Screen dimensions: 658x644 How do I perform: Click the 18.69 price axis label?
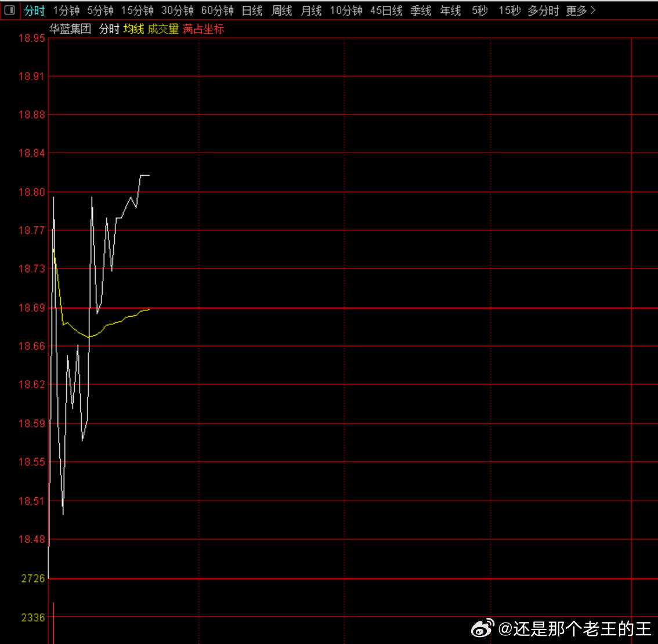[x=31, y=308]
